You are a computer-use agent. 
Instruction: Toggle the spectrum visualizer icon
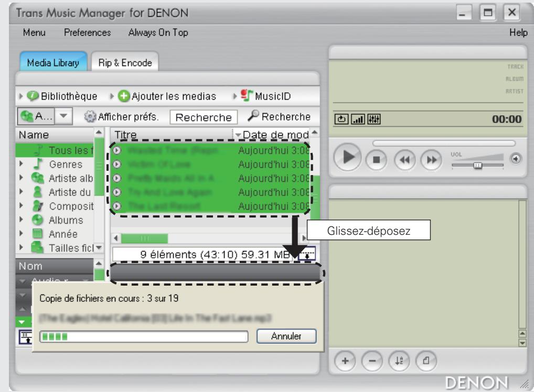point(358,119)
